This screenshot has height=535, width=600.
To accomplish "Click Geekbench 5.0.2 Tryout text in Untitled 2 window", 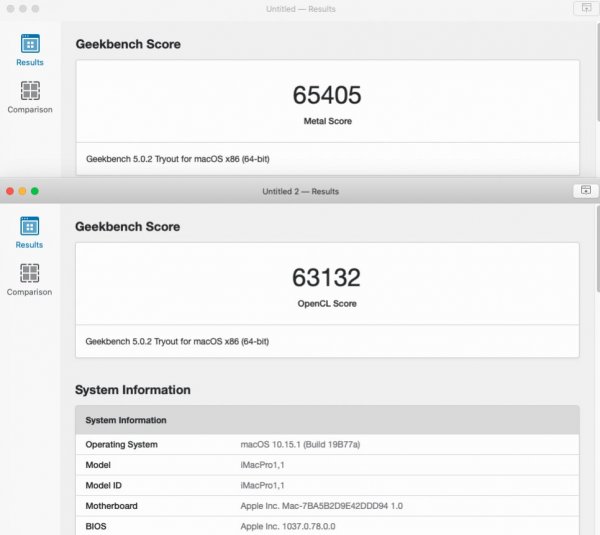I will click(x=177, y=341).
